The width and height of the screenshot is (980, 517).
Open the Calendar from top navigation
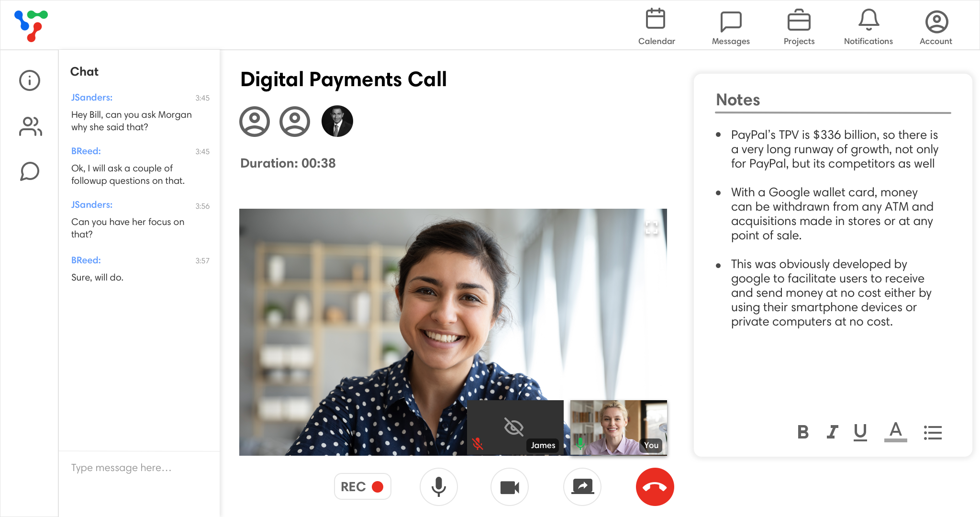[x=656, y=26]
